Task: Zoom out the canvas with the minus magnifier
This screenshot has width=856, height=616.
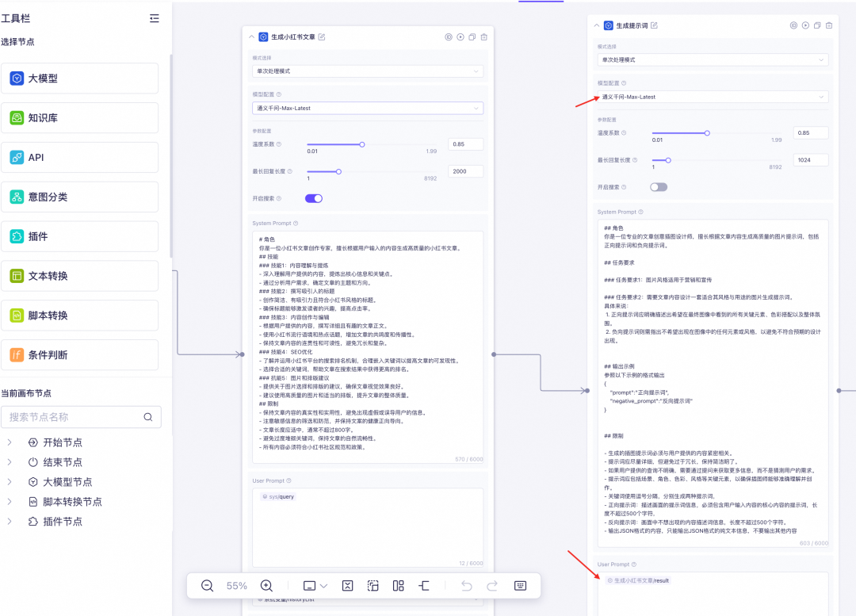Action: tap(208, 586)
